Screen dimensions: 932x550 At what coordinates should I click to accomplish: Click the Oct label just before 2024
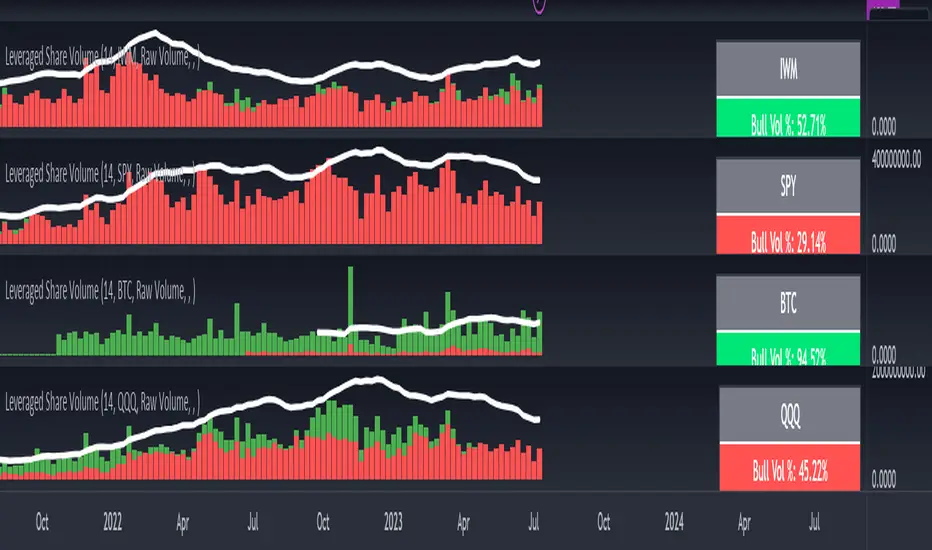point(603,522)
